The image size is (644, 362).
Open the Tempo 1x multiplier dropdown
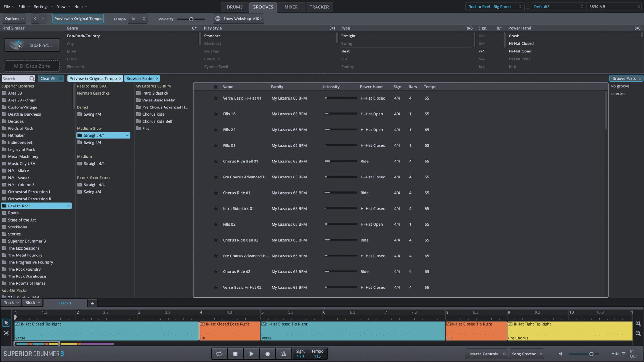click(138, 19)
